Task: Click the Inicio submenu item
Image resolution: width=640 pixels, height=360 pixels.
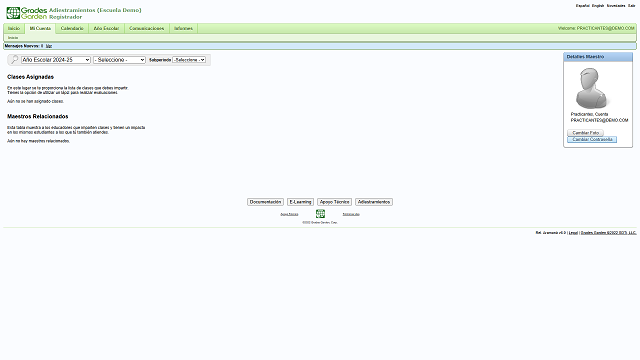Action: 13,38
